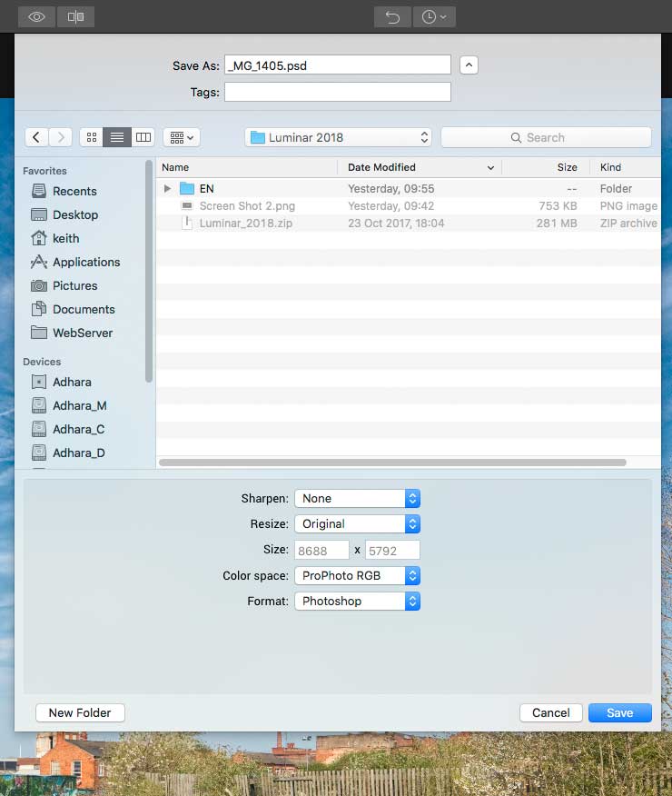The height and width of the screenshot is (796, 672).
Task: Open the Luminar 2018 folder location popup
Action: click(339, 137)
